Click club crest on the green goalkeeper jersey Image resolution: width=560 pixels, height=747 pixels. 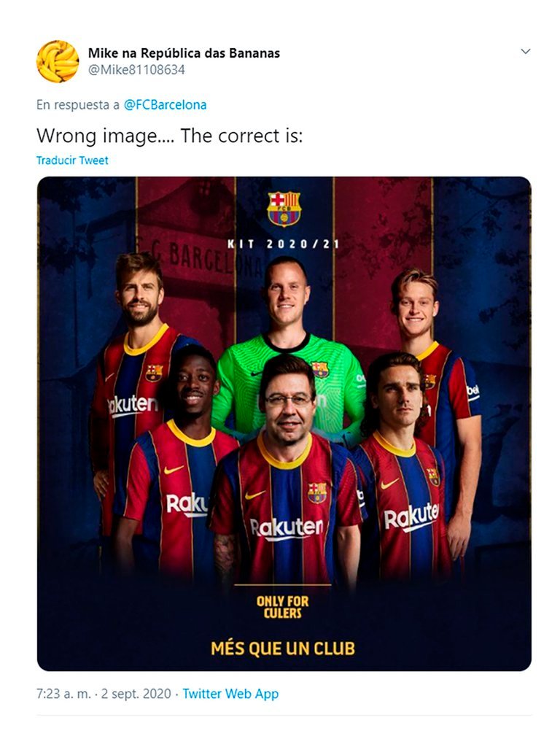pyautogui.click(x=319, y=369)
